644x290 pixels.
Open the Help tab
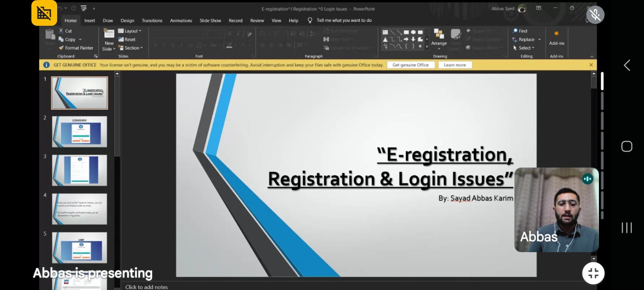click(x=293, y=21)
